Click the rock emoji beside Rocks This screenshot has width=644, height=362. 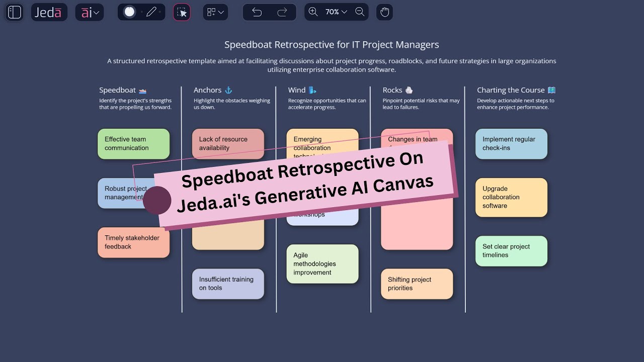click(409, 90)
